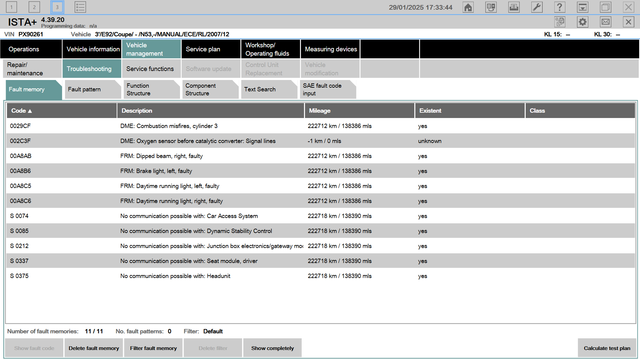Open the settings gear icon

pos(583,22)
